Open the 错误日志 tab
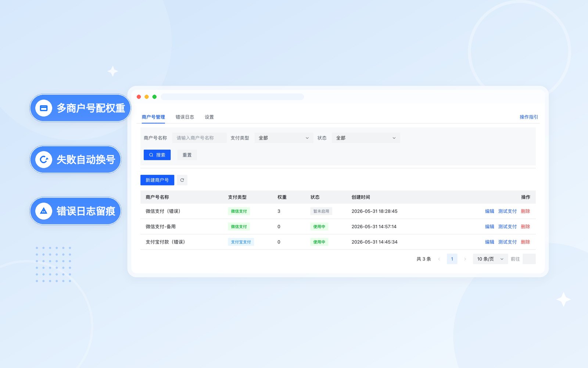Viewport: 588px width, 368px height. click(x=185, y=117)
